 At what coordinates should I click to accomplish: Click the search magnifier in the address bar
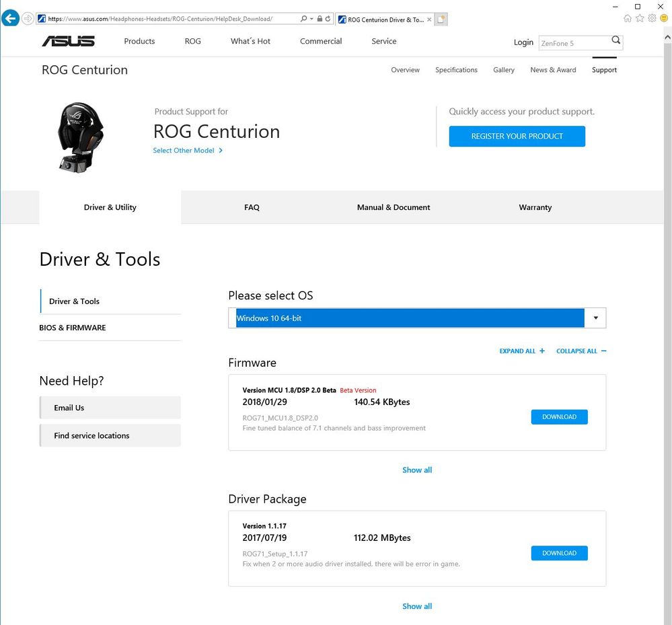[303, 18]
